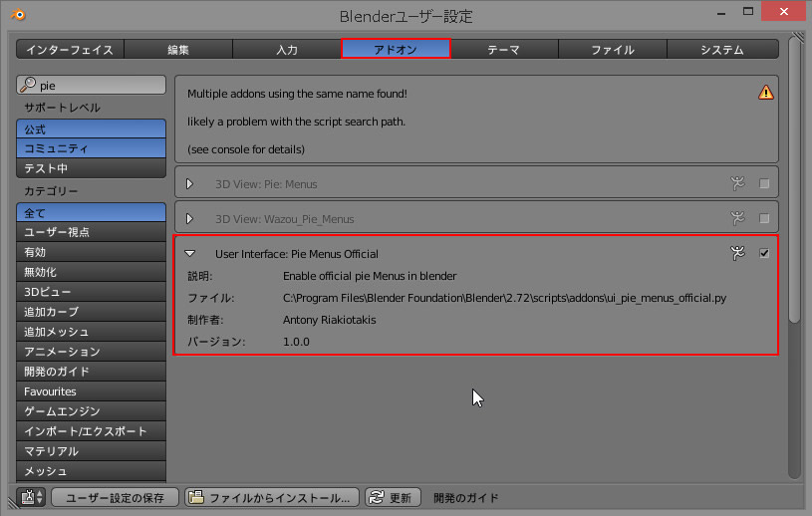
Task: Toggle the 公式 support level filter
Action: pos(91,129)
